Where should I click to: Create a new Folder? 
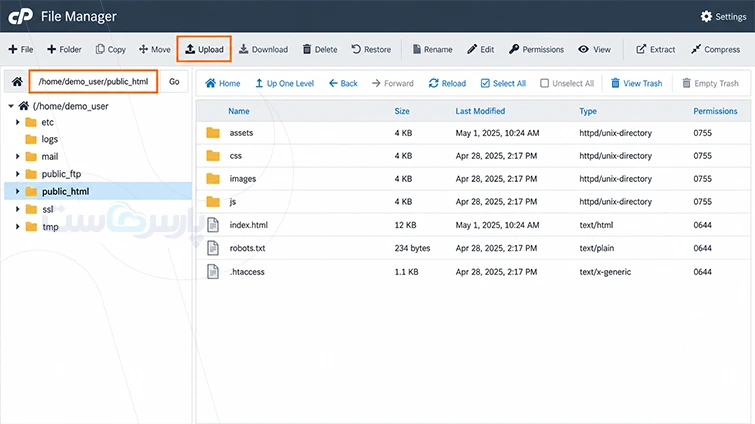pos(64,49)
